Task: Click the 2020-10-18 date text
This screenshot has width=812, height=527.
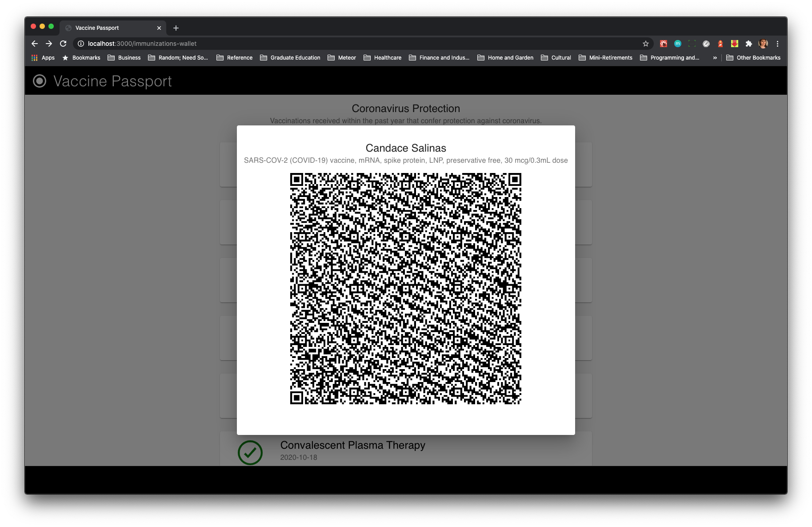Action: (x=299, y=458)
